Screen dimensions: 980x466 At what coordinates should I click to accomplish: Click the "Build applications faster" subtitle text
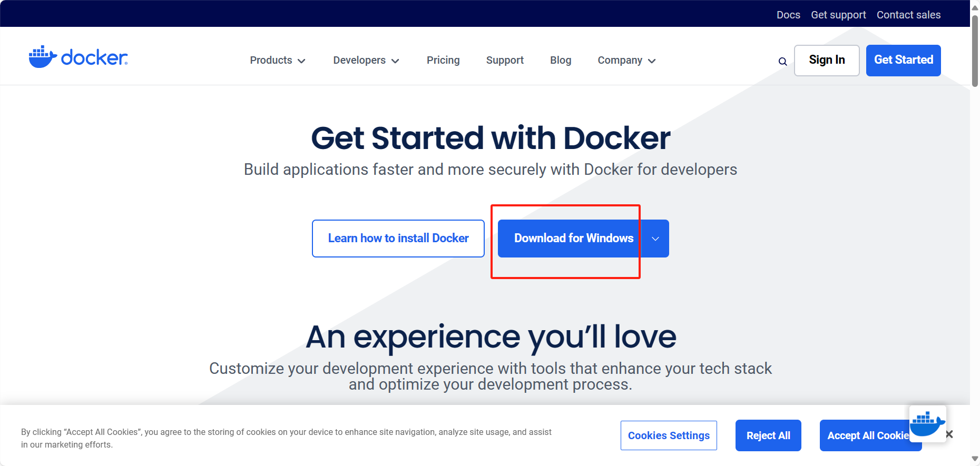click(491, 170)
